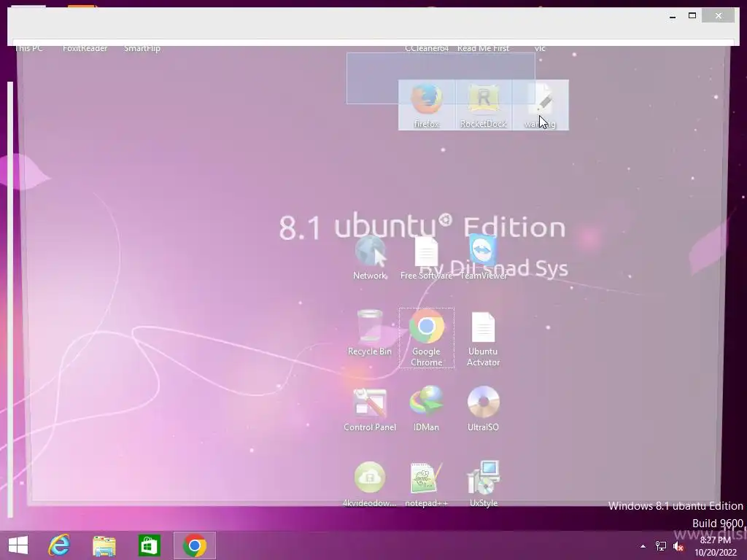This screenshot has width=747, height=560.
Task: Click the SmartFlip desktop label
Action: 142,49
